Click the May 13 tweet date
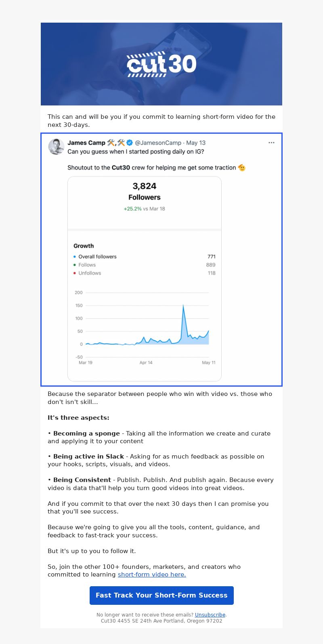The image size is (323, 644). click(196, 143)
